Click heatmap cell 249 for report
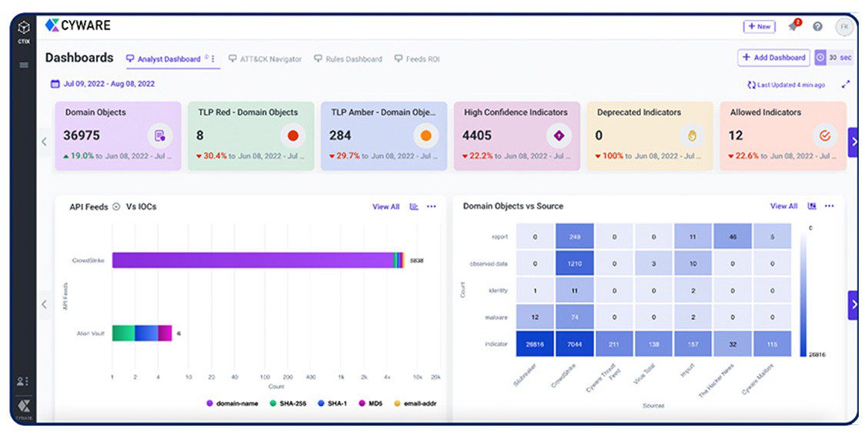Image resolution: width=868 pixels, height=432 pixels. (x=575, y=236)
